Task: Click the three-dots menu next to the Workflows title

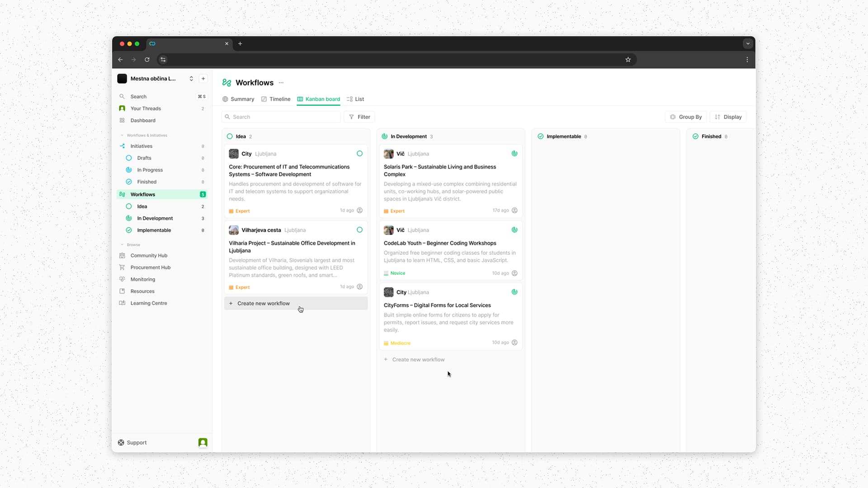Action: point(281,83)
